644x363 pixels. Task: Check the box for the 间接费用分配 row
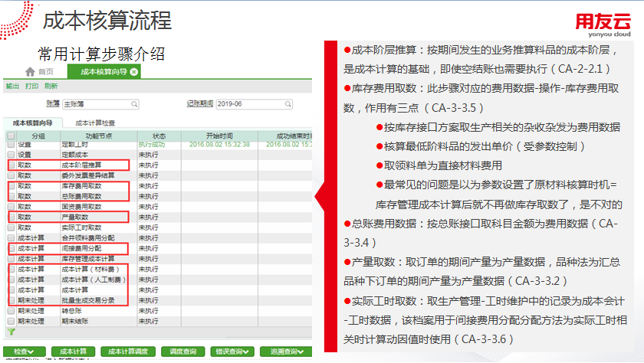coord(11,249)
